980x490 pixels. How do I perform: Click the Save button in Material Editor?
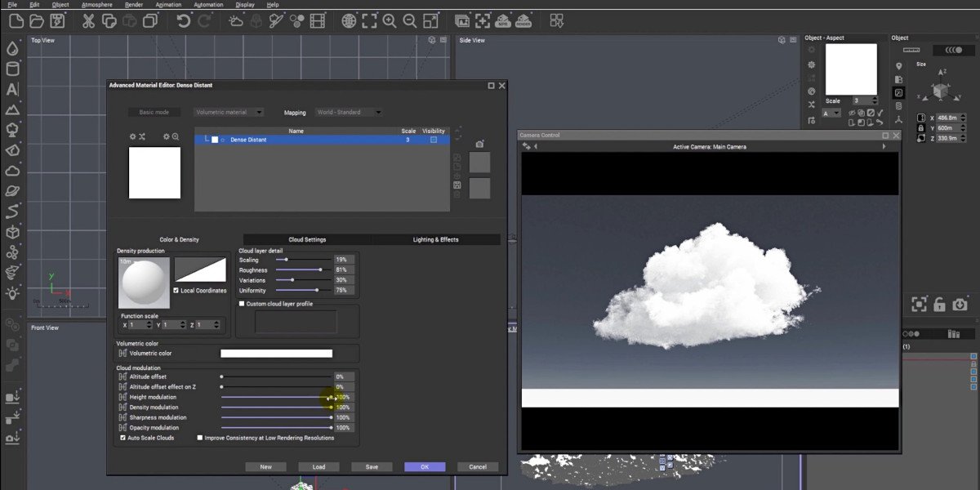click(x=372, y=467)
